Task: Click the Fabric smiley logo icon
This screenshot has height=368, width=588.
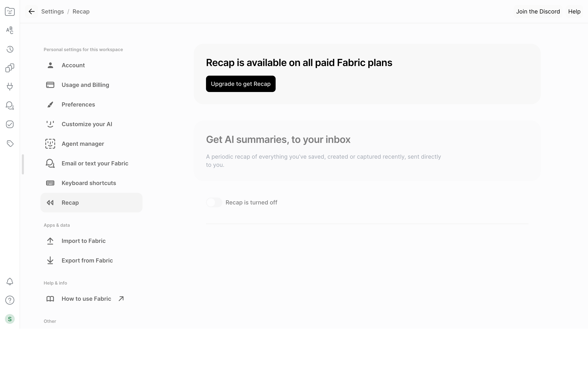Action: point(10,11)
